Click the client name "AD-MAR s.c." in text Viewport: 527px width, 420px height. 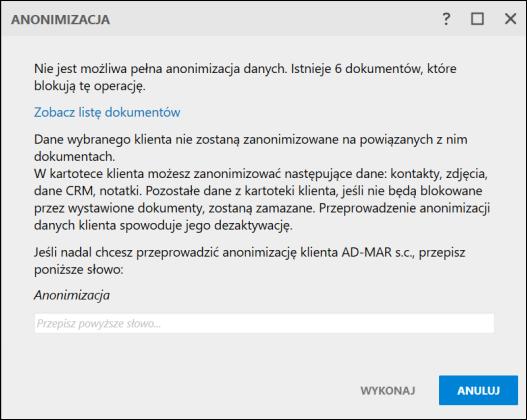click(377, 252)
